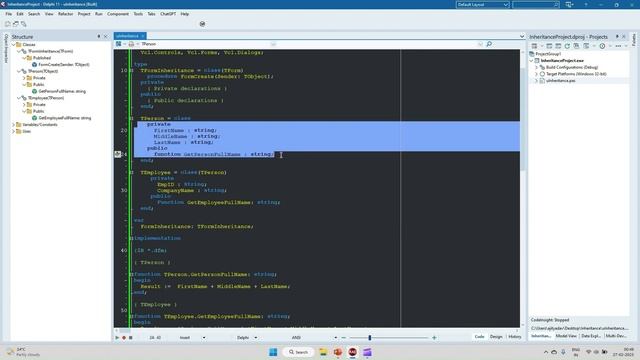Click the Projects toolbar ellipsis icon
Screen dimensions: 640x360
click(x=618, y=46)
